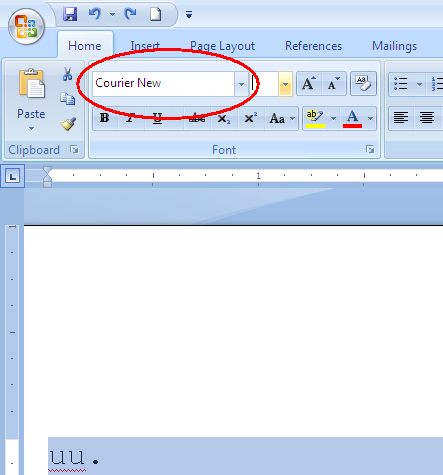The width and height of the screenshot is (443, 475).
Task: Open the undo history dropdown arrow
Action: (112, 15)
